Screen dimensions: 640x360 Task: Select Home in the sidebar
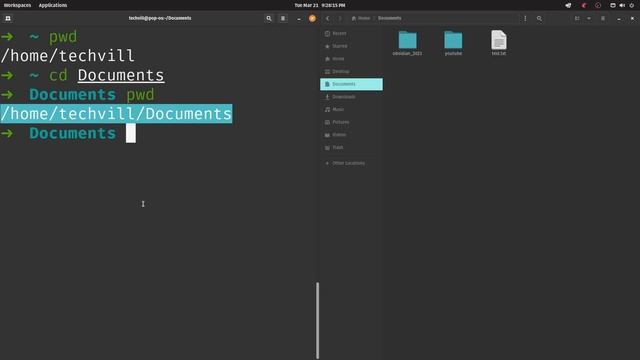tap(351, 59)
